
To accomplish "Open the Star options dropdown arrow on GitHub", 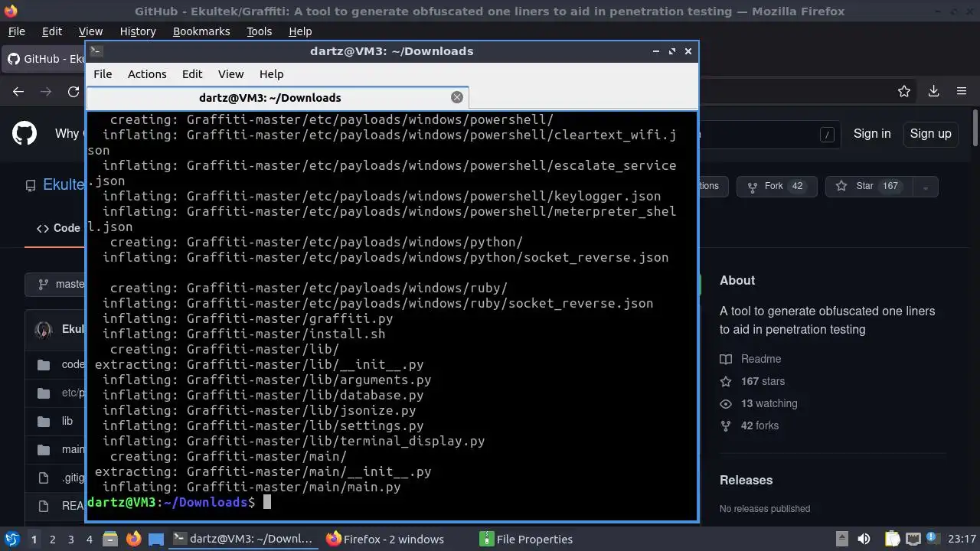I will 925,187.
